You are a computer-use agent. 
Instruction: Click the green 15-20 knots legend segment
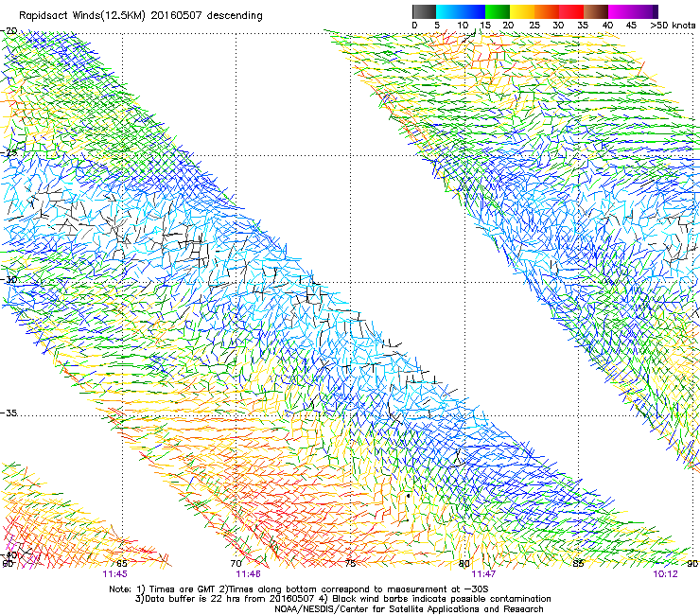498,11
